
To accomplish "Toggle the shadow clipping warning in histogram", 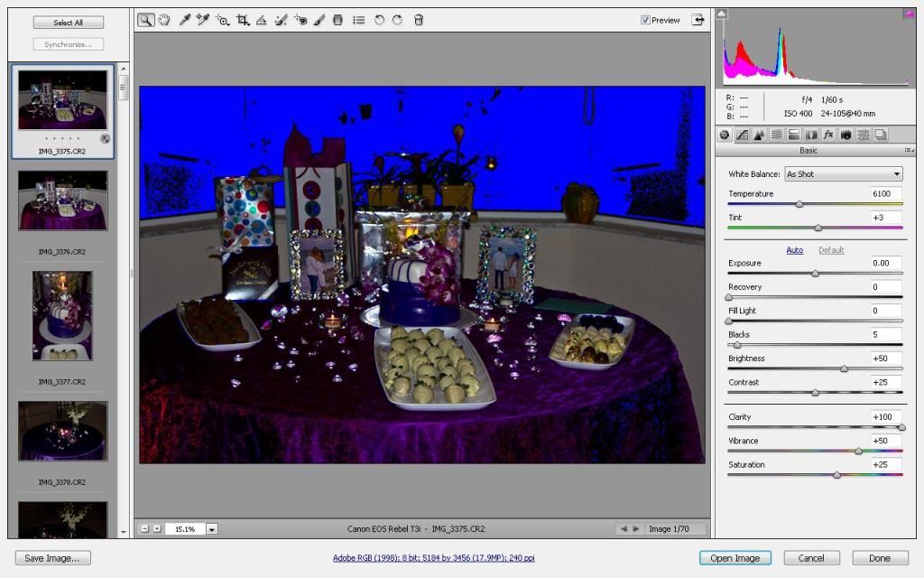I will (721, 13).
